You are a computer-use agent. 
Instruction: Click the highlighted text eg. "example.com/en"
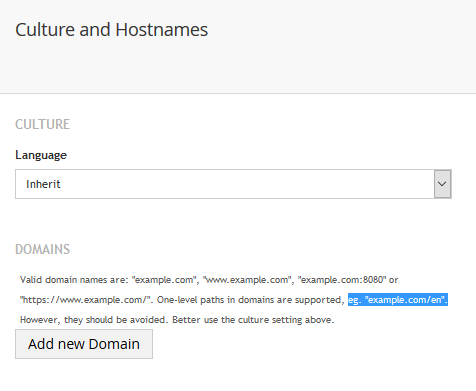tap(398, 300)
